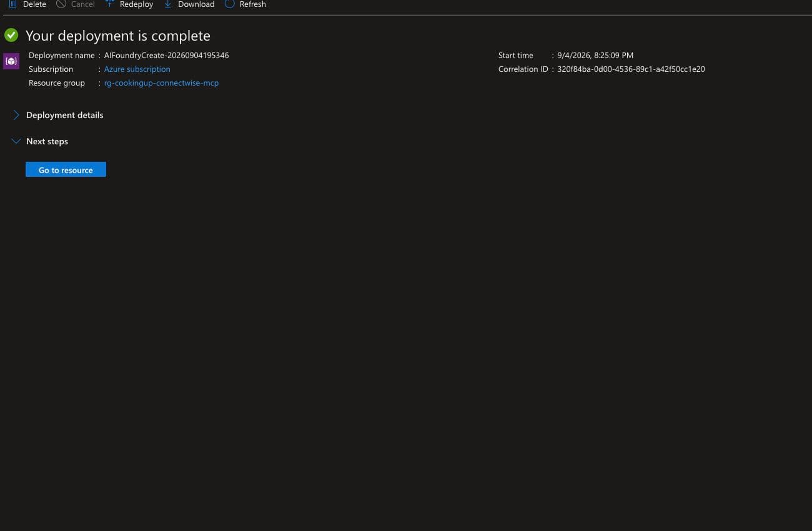
Task: Click the Go to resource button
Action: tap(66, 170)
